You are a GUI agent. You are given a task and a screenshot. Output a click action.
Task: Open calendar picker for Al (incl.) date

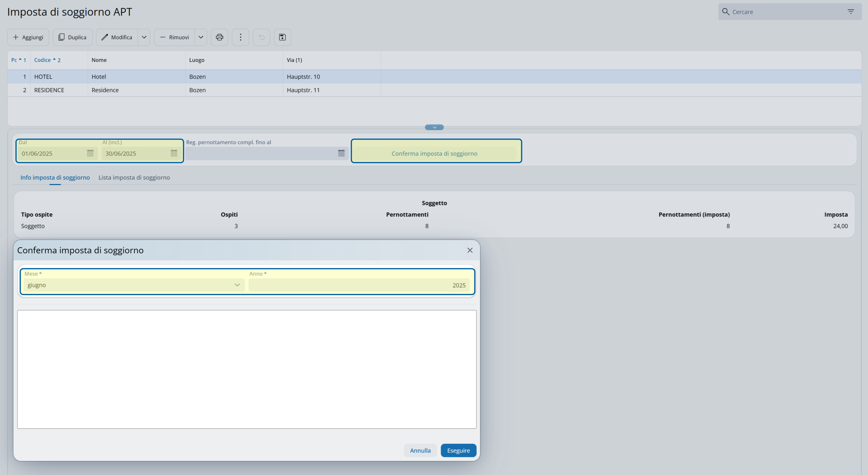(174, 153)
